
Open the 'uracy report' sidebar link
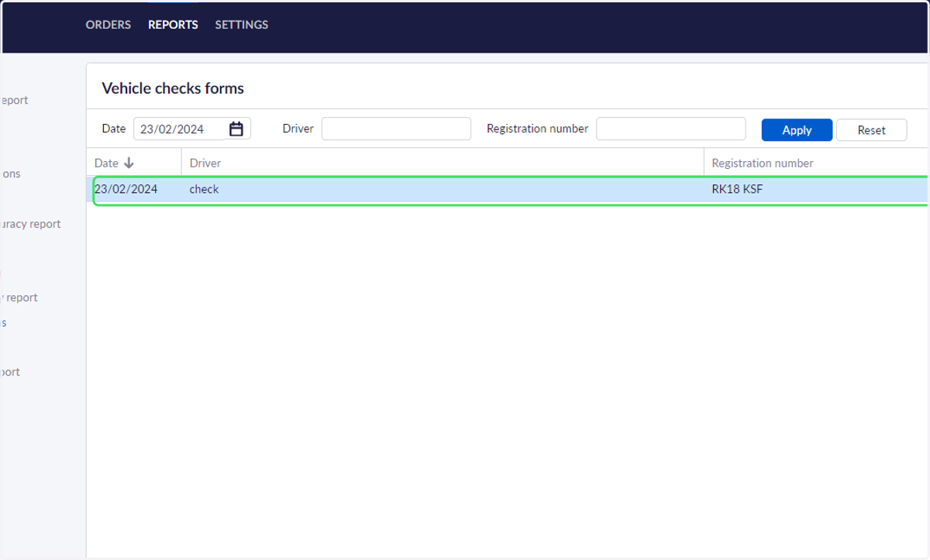30,224
